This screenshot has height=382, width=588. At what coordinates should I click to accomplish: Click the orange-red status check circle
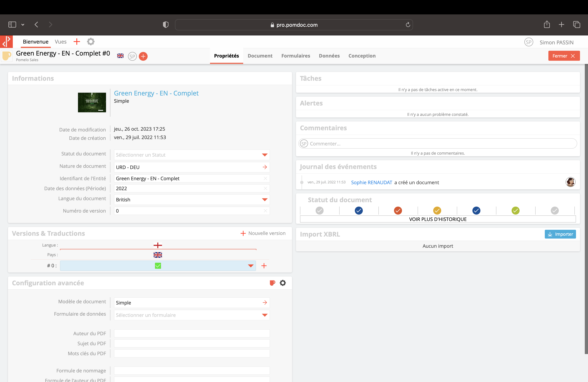pyautogui.click(x=398, y=211)
